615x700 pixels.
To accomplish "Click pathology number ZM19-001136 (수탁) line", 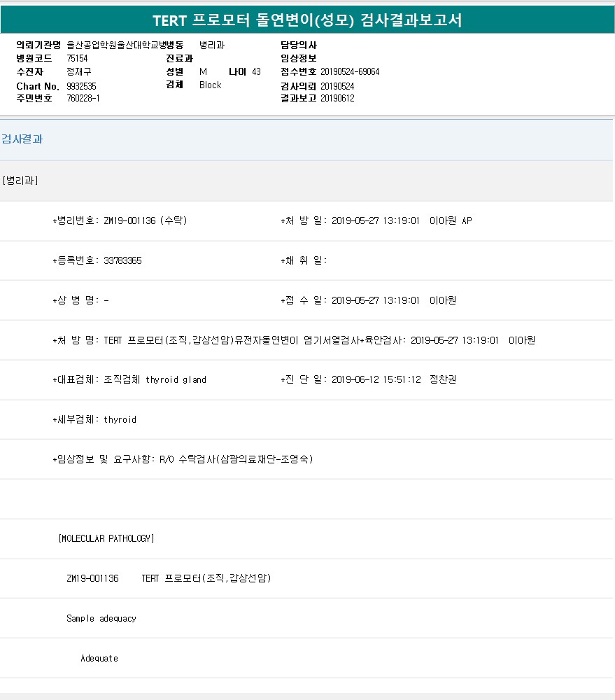I will pyautogui.click(x=120, y=220).
